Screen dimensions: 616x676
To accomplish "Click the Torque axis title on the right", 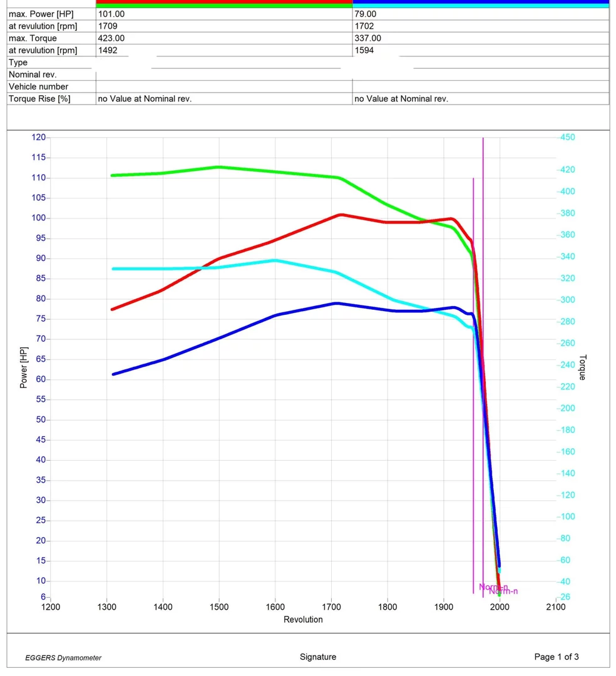I will pyautogui.click(x=582, y=367).
